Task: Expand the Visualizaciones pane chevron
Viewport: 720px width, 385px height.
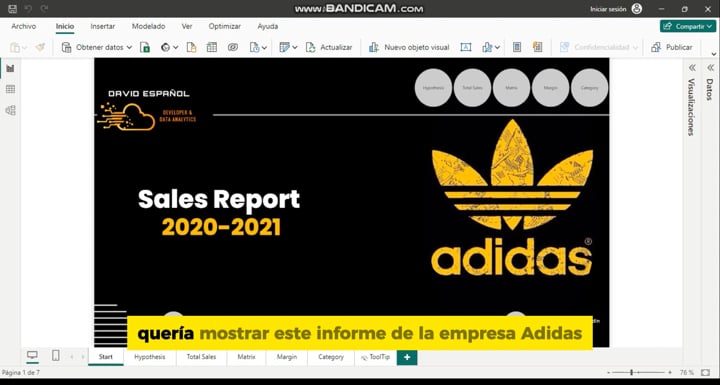Action: [x=692, y=68]
